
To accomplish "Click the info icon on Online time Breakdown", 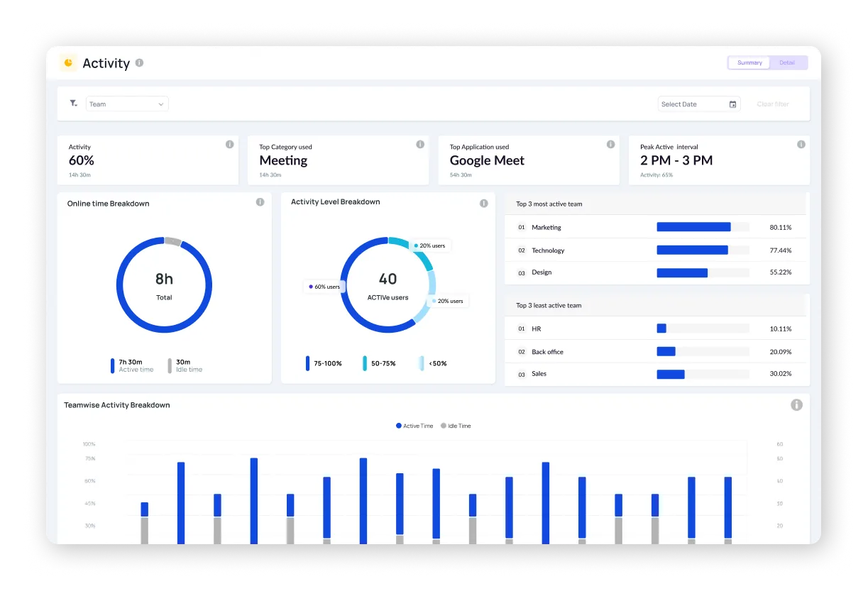I will (260, 202).
